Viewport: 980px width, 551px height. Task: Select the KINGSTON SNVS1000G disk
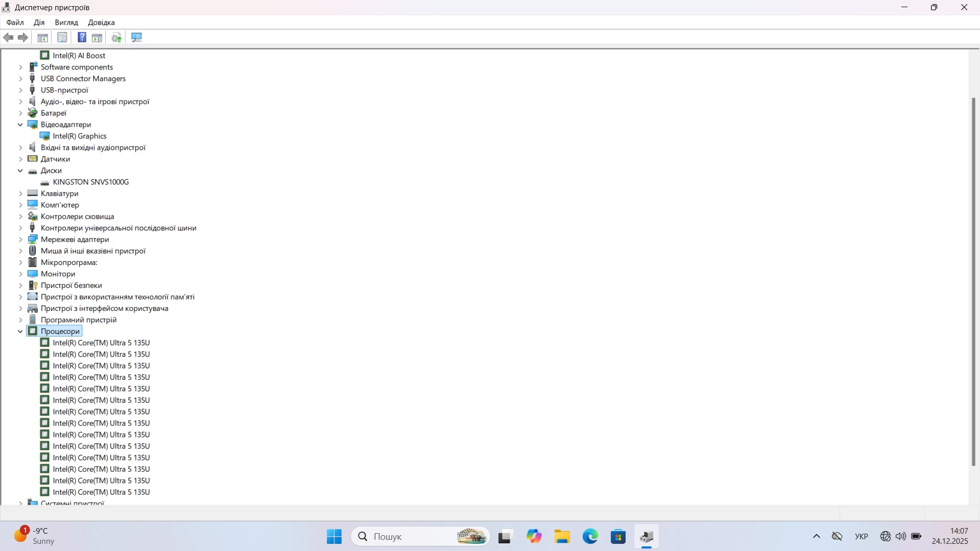click(x=90, y=182)
